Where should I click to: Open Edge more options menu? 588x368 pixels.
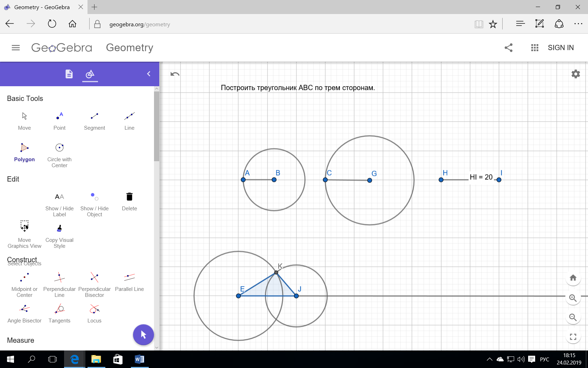(578, 24)
